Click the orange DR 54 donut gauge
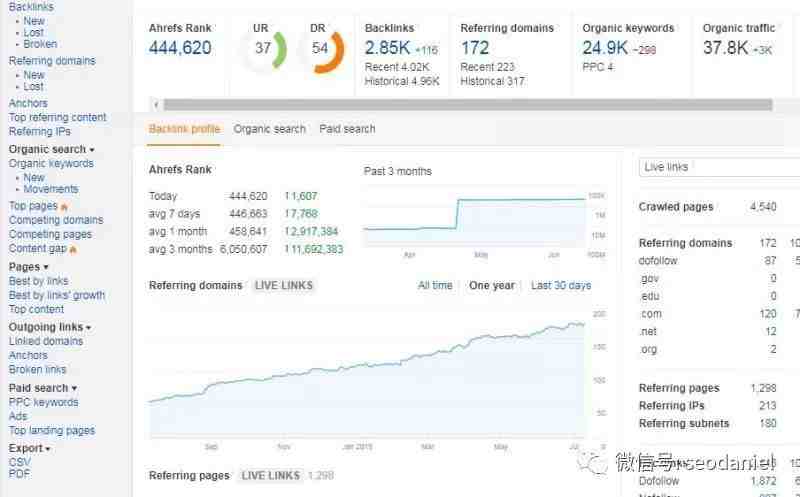The width and height of the screenshot is (800, 497). (322, 51)
